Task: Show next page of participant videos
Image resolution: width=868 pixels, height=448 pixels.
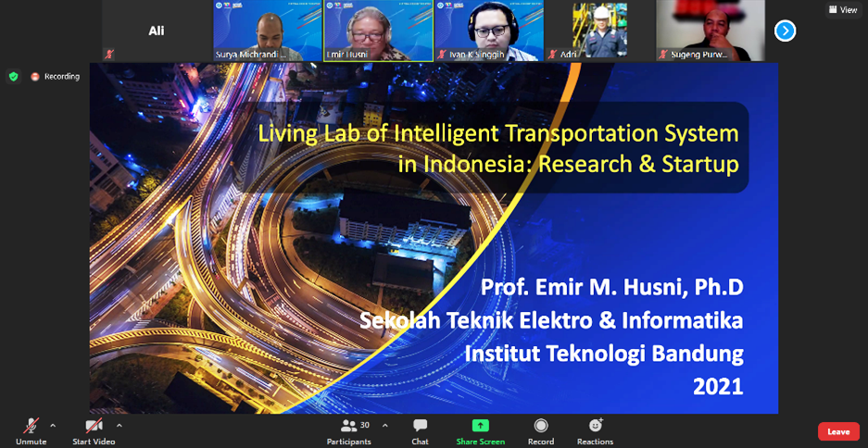Action: (785, 31)
